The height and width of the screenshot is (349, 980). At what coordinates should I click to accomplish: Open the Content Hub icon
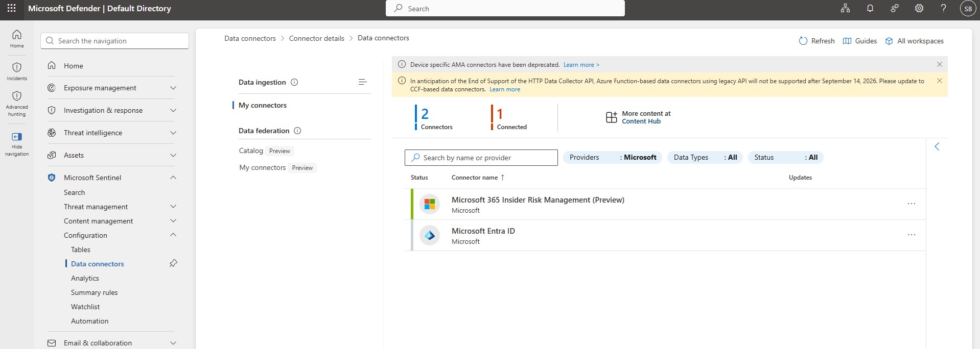pos(611,117)
